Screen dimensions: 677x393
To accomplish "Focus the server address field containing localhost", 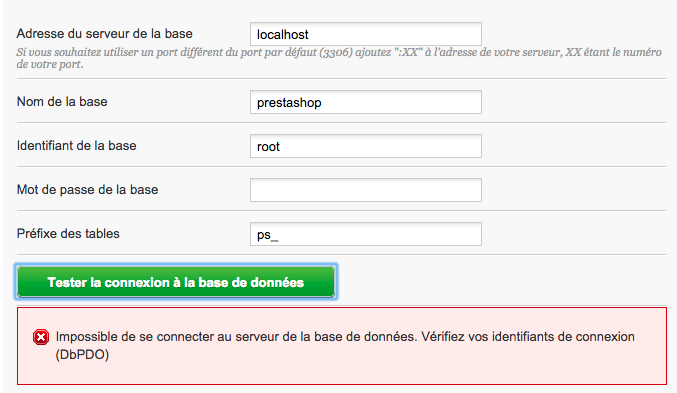I will pos(366,34).
